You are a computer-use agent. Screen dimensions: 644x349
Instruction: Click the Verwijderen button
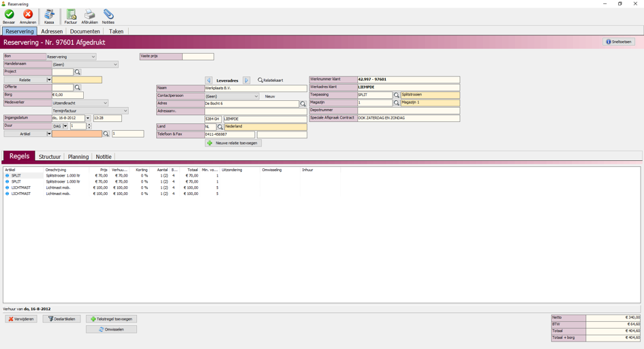tap(21, 319)
